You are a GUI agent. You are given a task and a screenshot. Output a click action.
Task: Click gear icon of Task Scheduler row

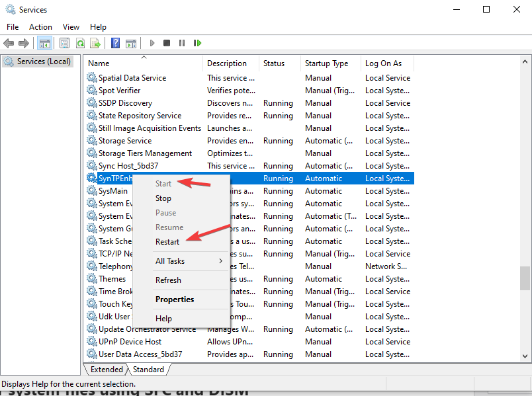[x=91, y=241]
